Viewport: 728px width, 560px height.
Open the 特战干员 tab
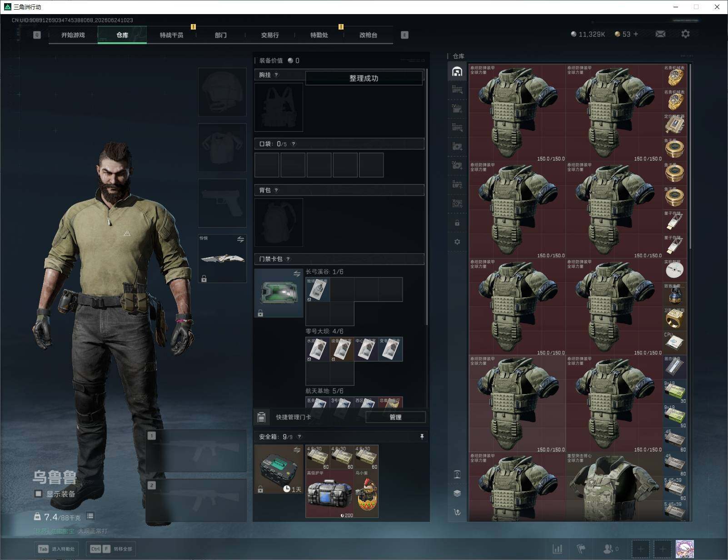(x=171, y=35)
